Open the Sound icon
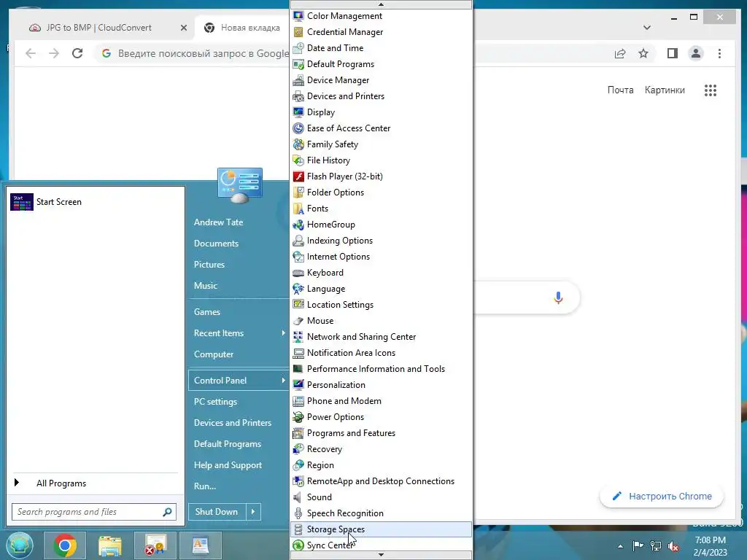The image size is (747, 560). [x=298, y=497]
